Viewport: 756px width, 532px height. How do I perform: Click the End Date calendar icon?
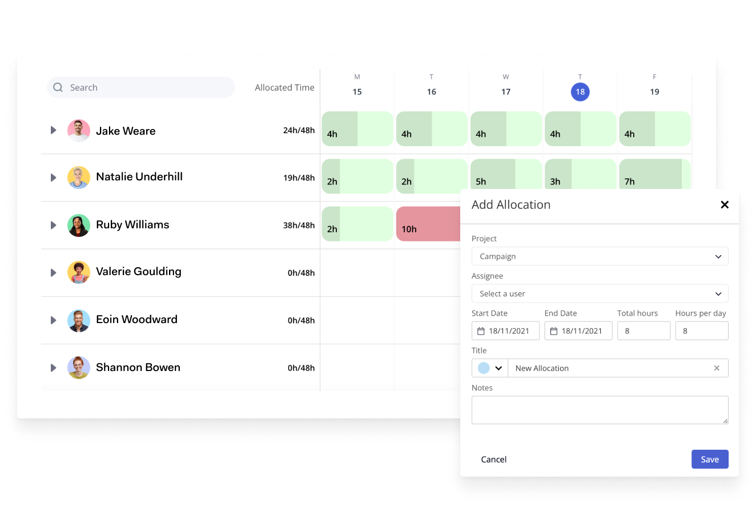point(553,331)
